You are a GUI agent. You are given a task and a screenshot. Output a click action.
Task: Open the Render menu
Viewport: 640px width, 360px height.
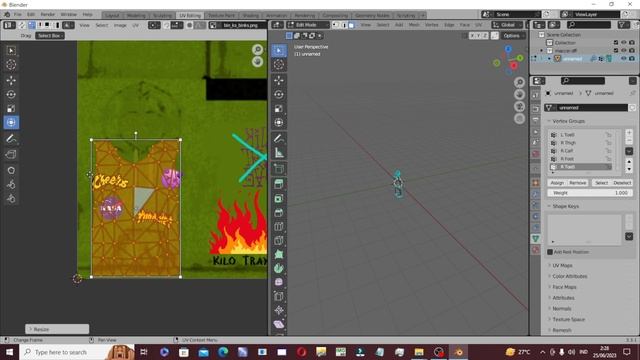coord(47,14)
